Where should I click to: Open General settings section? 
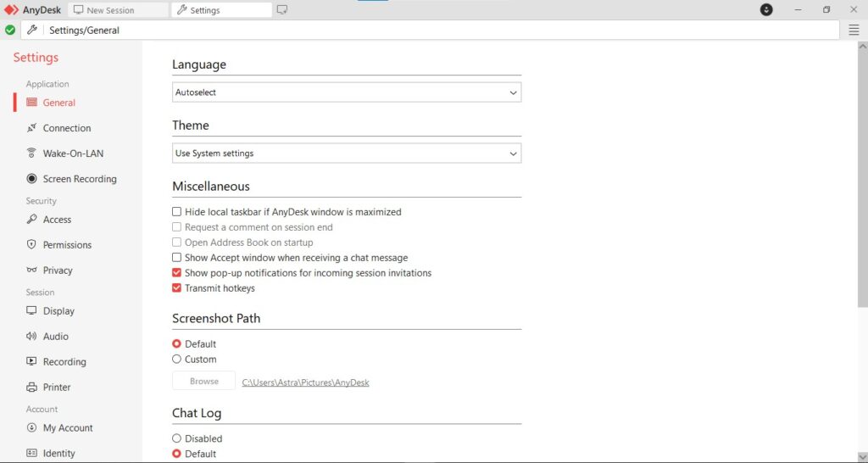[x=59, y=103]
